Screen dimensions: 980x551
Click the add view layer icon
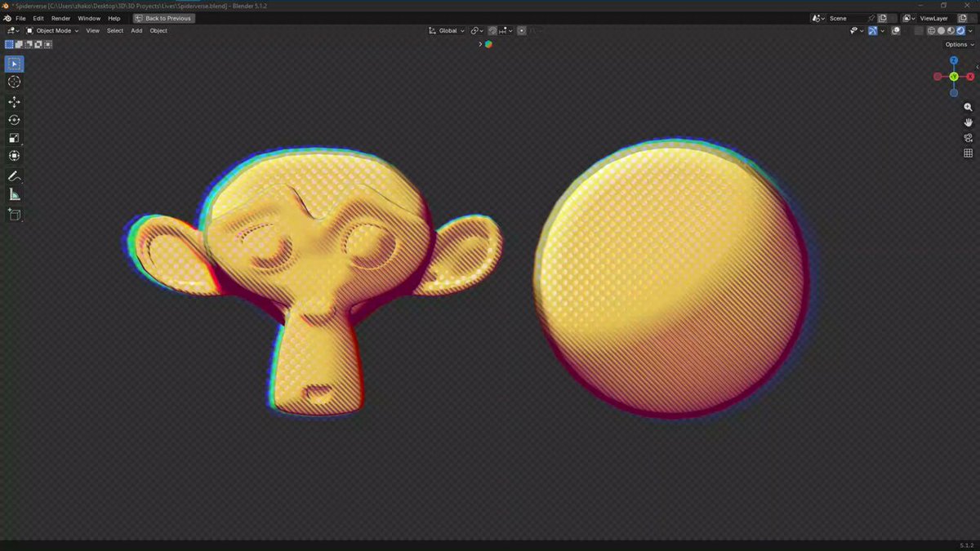963,18
